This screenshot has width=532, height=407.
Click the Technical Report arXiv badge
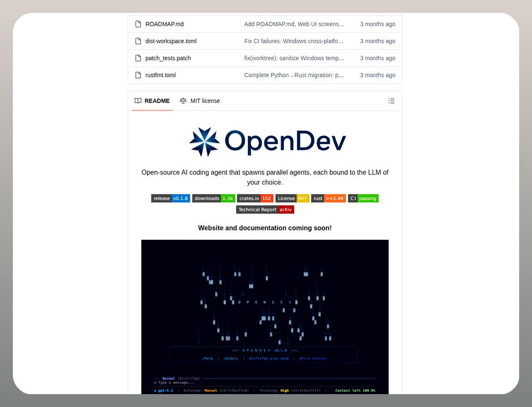(265, 209)
